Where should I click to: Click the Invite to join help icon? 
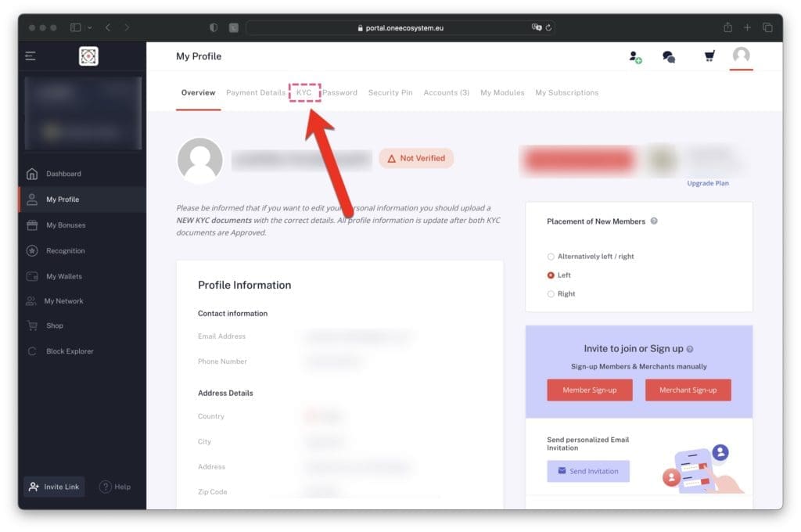(690, 349)
